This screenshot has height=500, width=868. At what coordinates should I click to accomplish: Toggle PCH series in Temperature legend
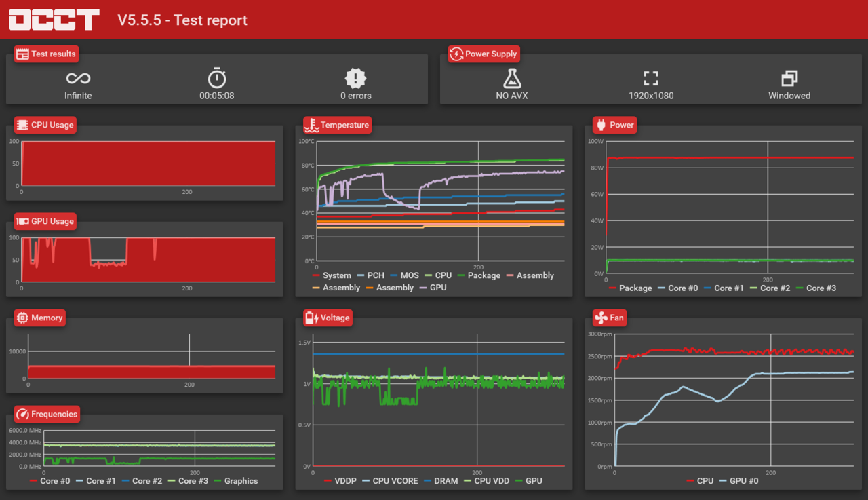[x=370, y=275]
